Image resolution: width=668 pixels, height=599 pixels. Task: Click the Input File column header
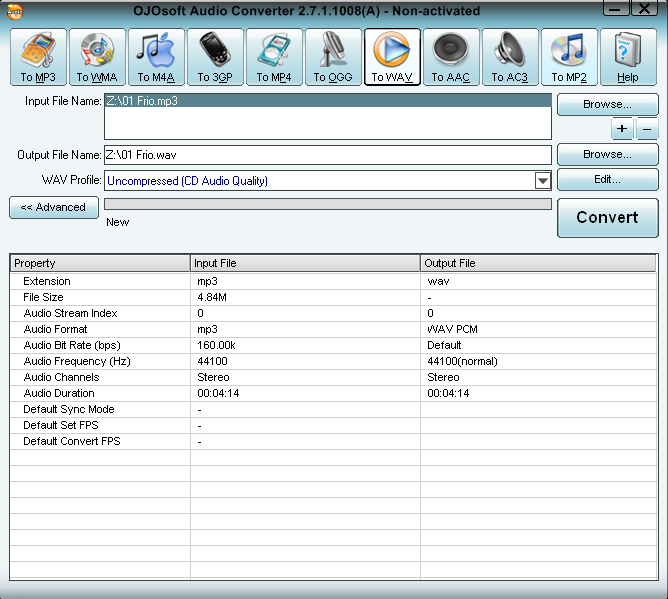[x=305, y=263]
